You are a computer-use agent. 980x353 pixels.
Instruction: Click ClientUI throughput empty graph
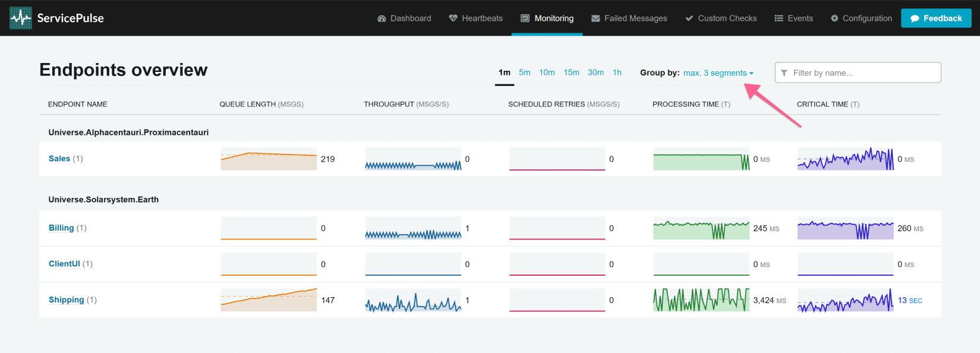[x=413, y=264]
